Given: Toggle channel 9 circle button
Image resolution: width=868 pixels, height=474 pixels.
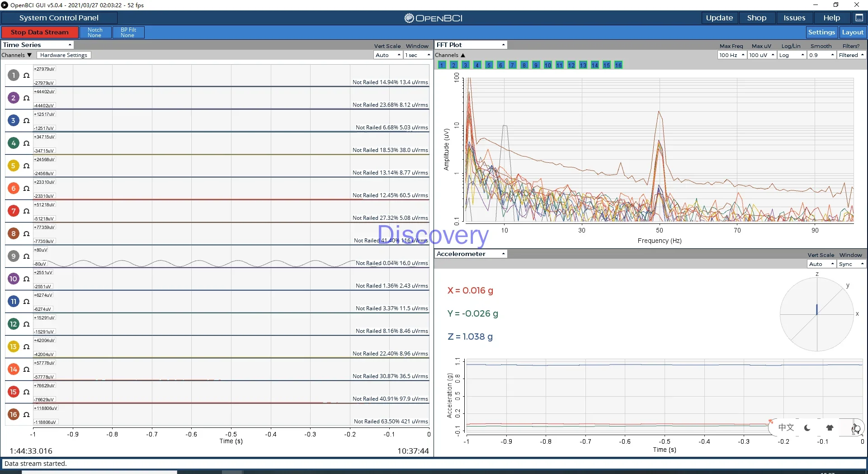Looking at the screenshot, I should [14, 256].
